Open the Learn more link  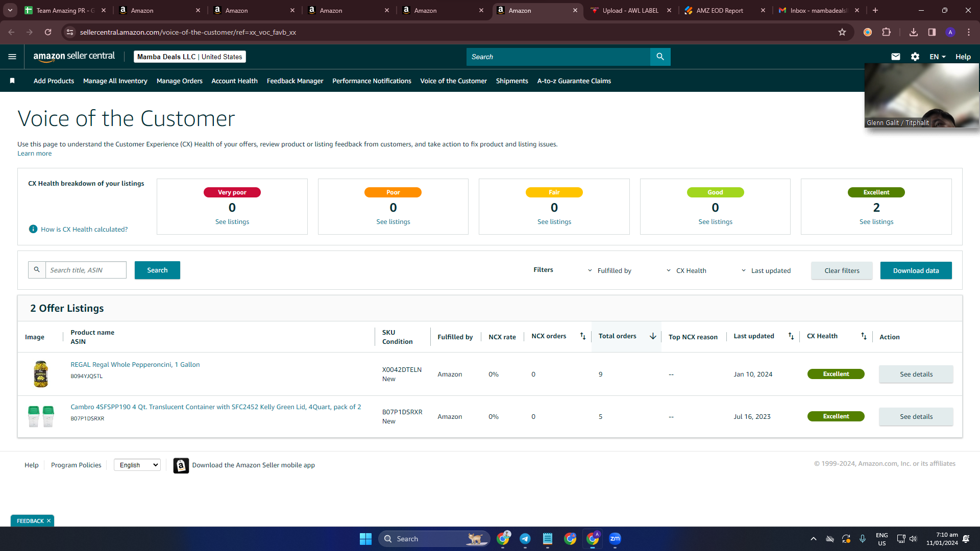coord(34,154)
